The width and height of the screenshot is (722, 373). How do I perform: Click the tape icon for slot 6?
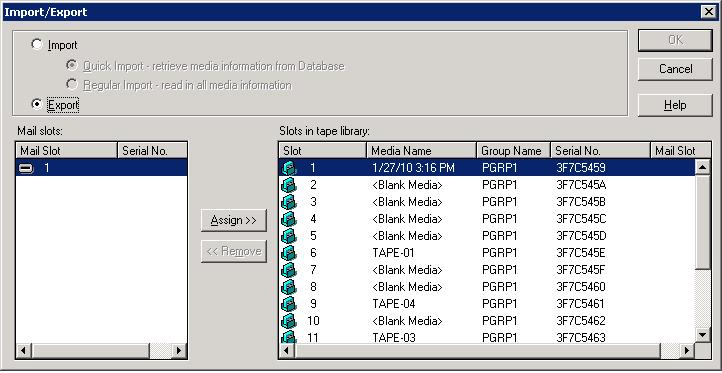[x=289, y=253]
